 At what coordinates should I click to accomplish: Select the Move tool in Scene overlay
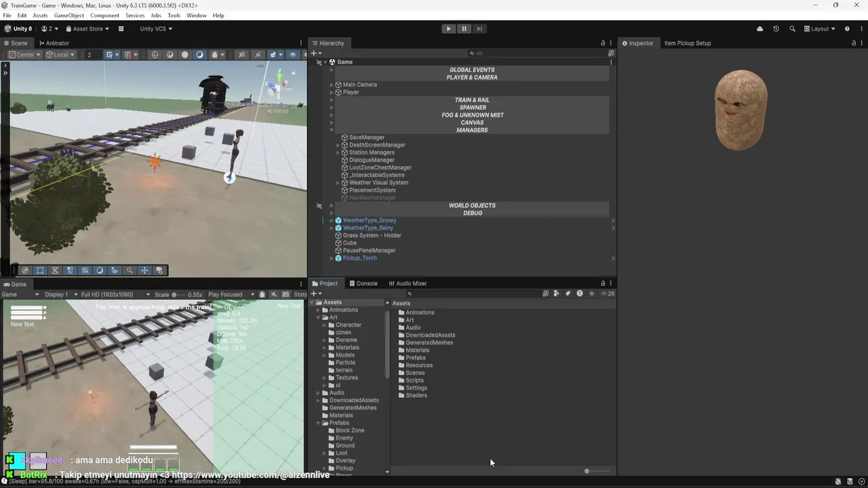pos(144,270)
